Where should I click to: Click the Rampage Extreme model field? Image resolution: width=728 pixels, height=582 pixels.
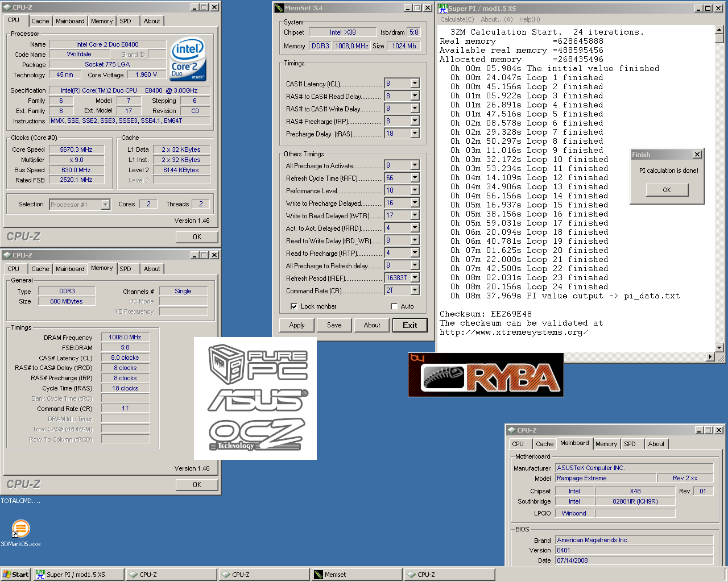pyautogui.click(x=605, y=478)
